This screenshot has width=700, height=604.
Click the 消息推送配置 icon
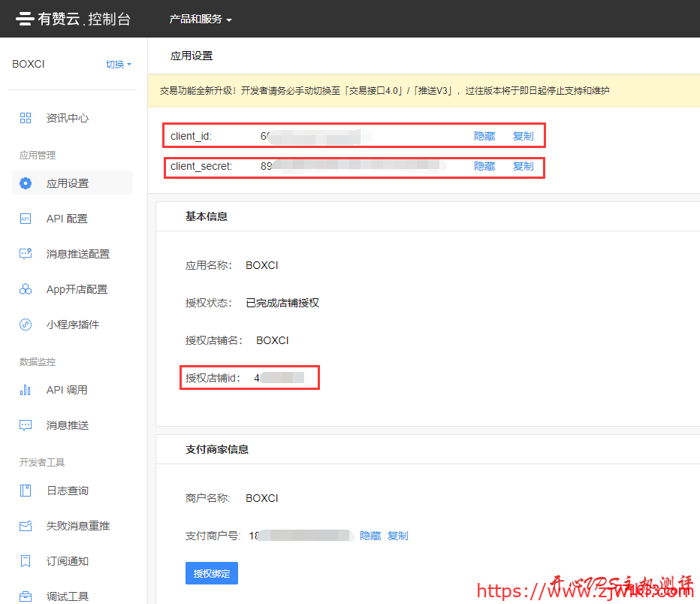click(26, 253)
